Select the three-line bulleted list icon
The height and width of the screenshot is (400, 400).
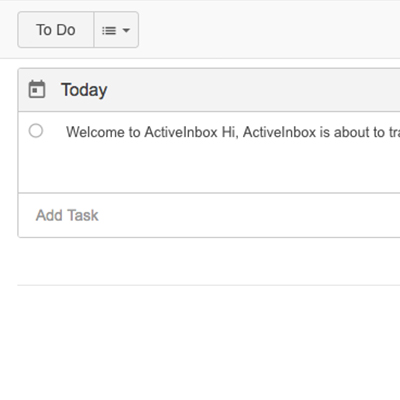109,31
